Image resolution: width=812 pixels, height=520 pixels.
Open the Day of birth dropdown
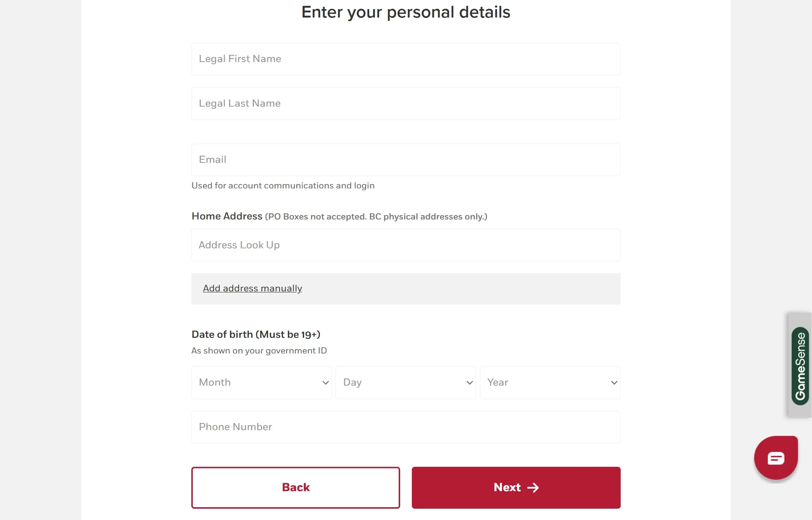pos(405,382)
